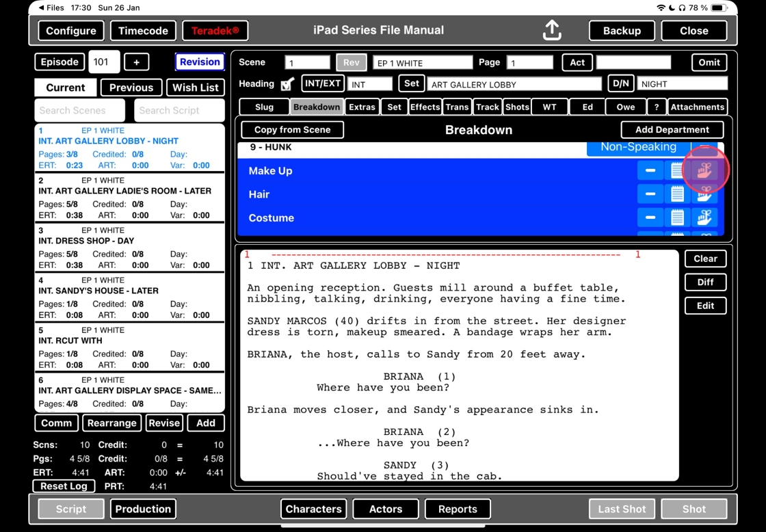The height and width of the screenshot is (532, 766).
Task: Open the INT/EXT selector
Action: 322,83
